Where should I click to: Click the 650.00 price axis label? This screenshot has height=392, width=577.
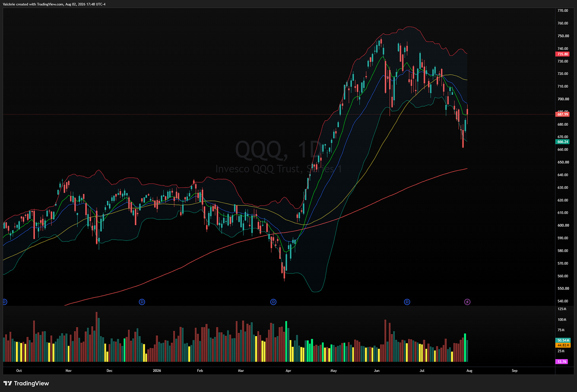pyautogui.click(x=563, y=162)
